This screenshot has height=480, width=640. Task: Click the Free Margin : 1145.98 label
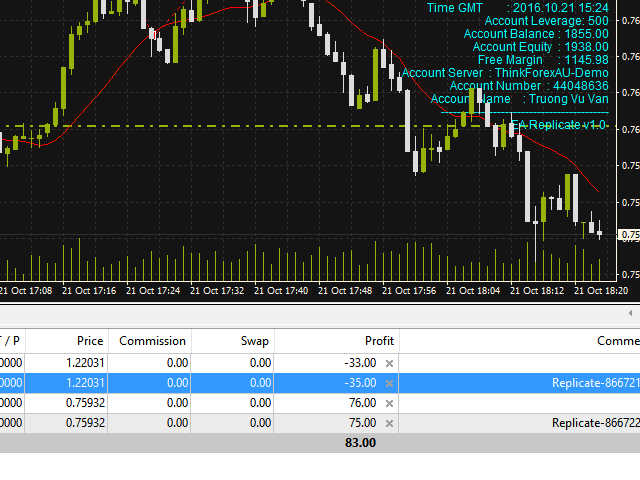click(x=543, y=60)
